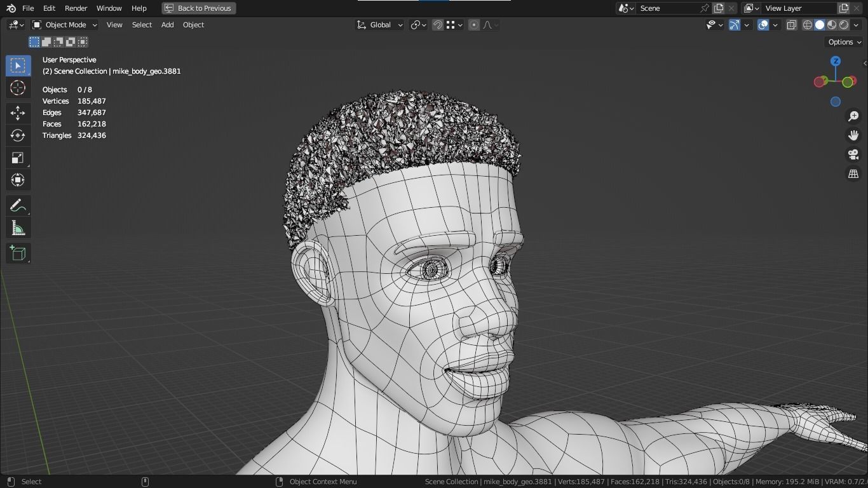Switch to Material Preview shading
The image size is (868, 488).
[x=832, y=25]
